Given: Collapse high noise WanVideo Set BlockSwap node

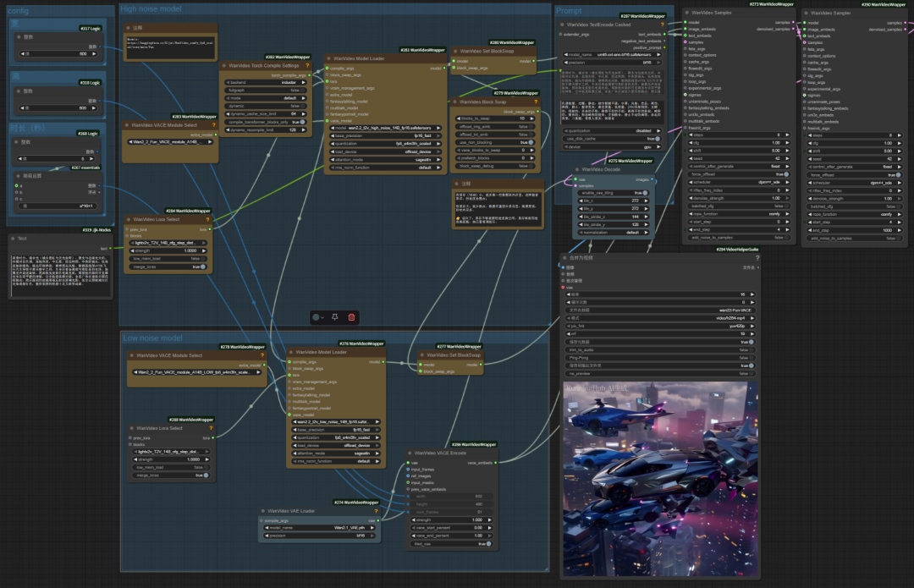Looking at the screenshot, I should click(455, 52).
